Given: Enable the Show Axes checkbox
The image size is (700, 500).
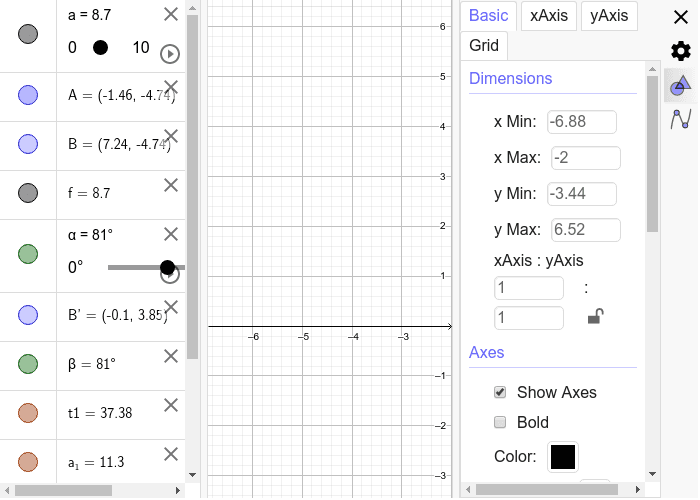Looking at the screenshot, I should pyautogui.click(x=501, y=391).
